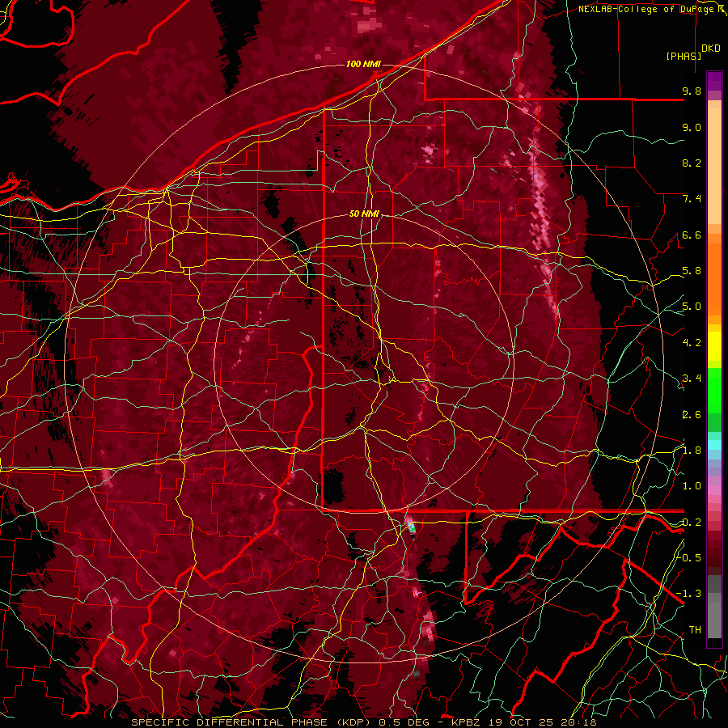Pick the bright green segment of the color bar
This screenshot has height=728, width=728.
click(714, 391)
